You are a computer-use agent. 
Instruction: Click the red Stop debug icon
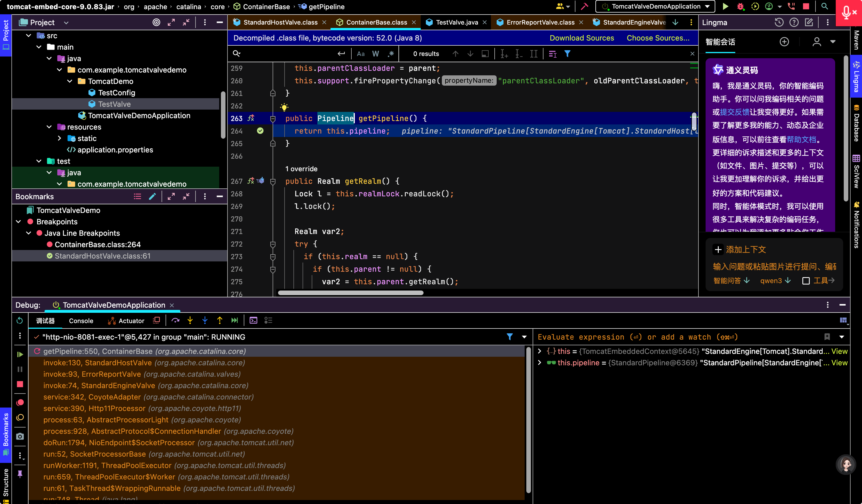click(20, 384)
